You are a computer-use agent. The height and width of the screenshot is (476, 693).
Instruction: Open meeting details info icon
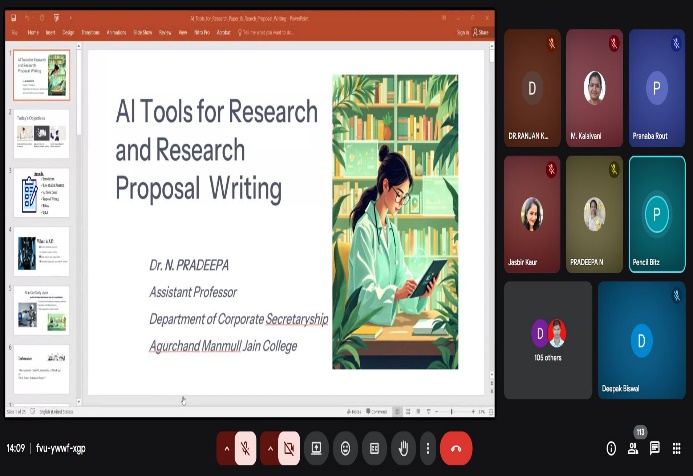(x=611, y=449)
